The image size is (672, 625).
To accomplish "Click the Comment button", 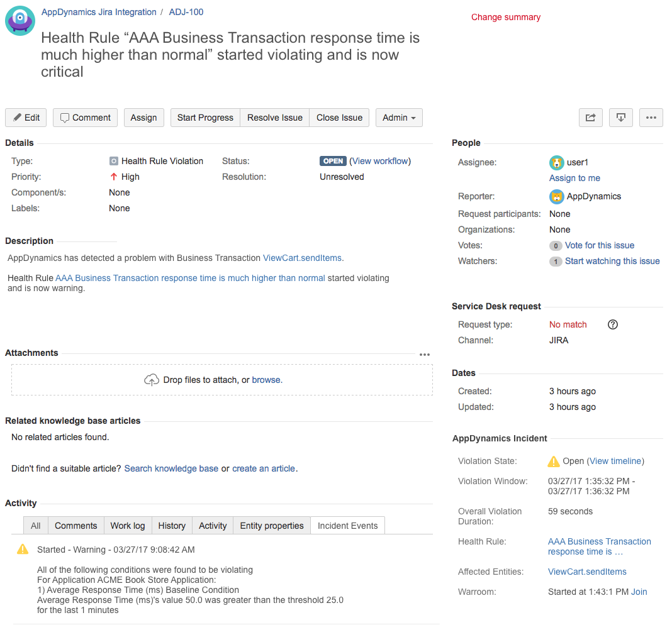I will pyautogui.click(x=86, y=118).
